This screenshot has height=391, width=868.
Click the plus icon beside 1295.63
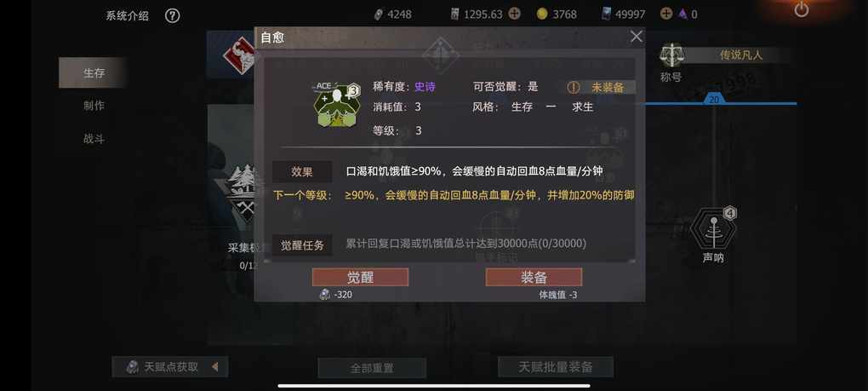514,14
